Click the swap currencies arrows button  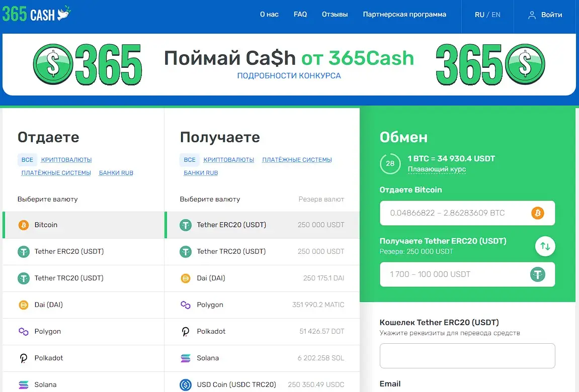[545, 246]
